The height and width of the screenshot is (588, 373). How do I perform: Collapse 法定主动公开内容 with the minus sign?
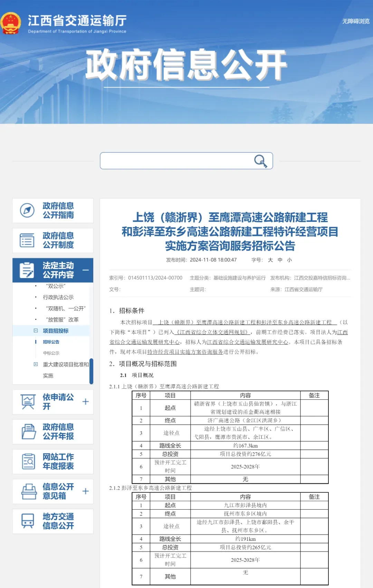coord(86,270)
